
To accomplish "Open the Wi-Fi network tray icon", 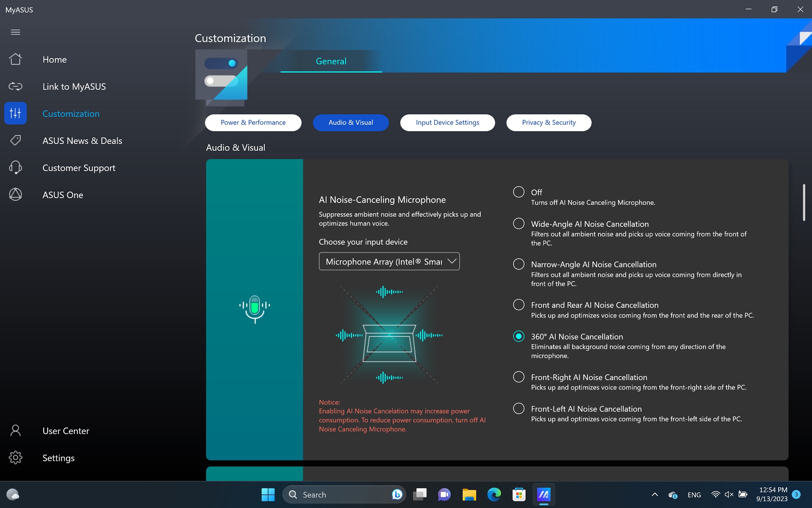I will (715, 494).
